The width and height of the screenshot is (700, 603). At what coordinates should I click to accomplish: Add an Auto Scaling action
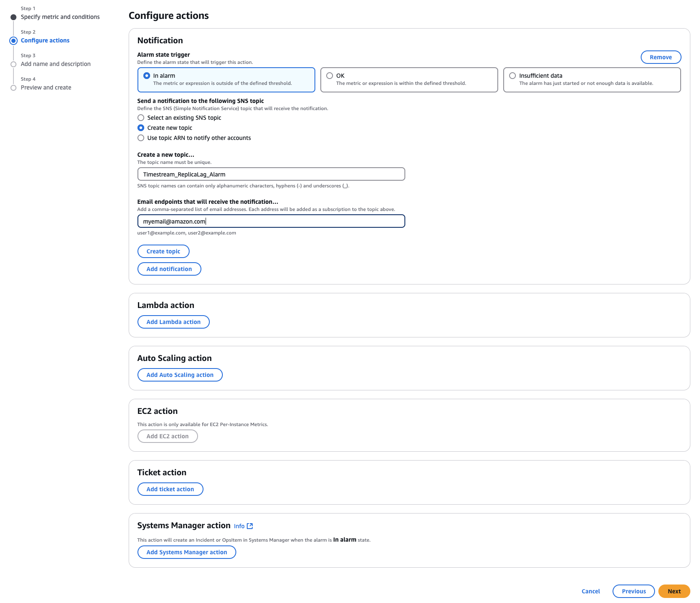click(180, 374)
